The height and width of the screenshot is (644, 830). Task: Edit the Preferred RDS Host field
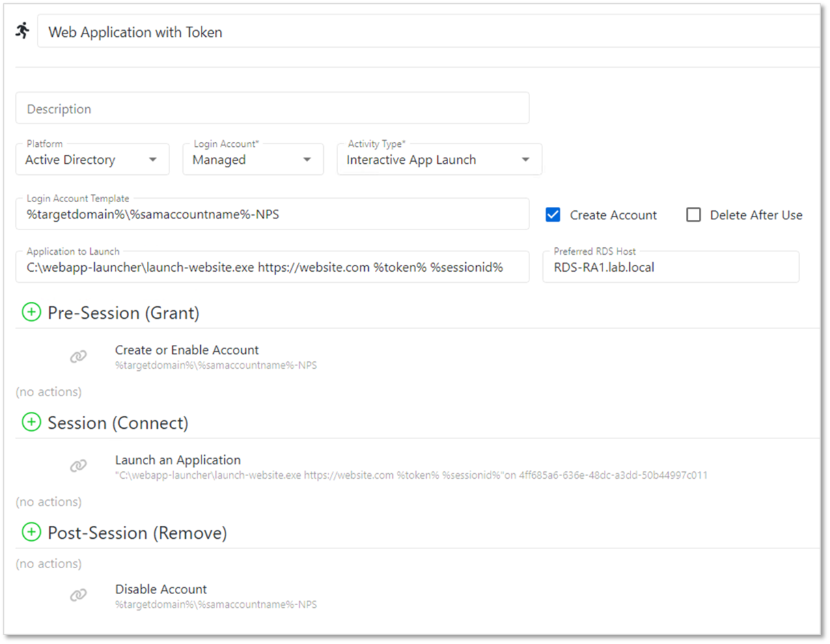coord(671,266)
